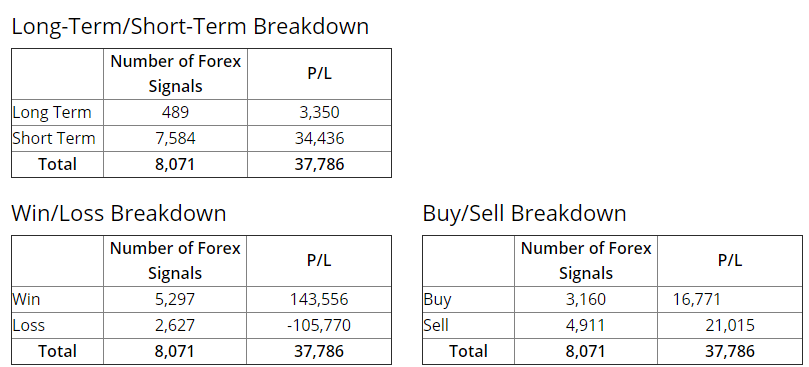This screenshot has height=367, width=809.
Task: Click the Long-Term/Short-Term Breakdown heading
Action: click(190, 26)
